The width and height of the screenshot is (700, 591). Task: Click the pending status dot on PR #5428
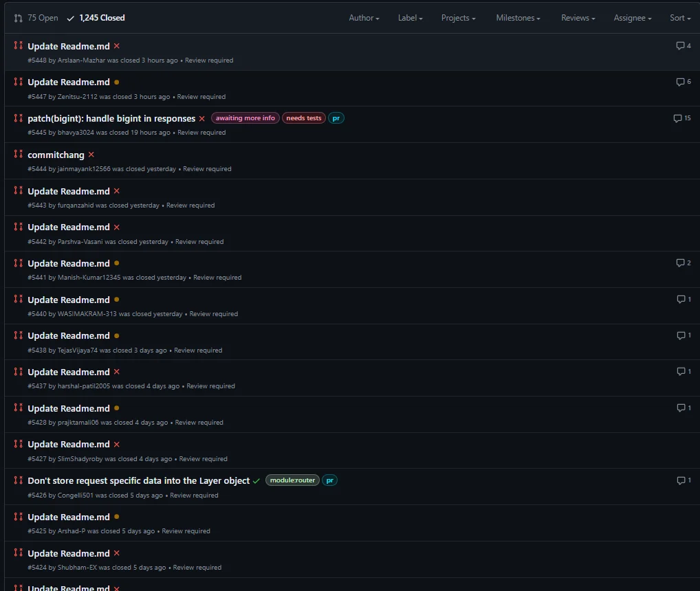point(116,408)
